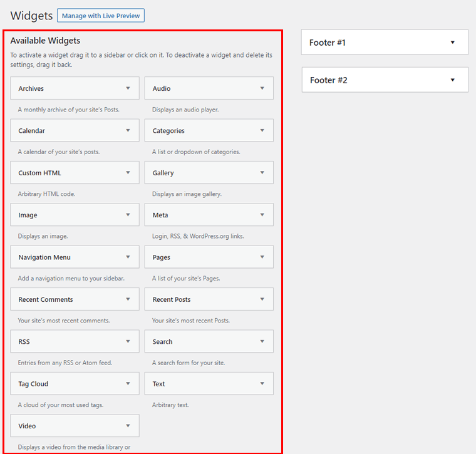Open the Audio widget dropdown arrow
476x454 pixels.
click(x=262, y=88)
